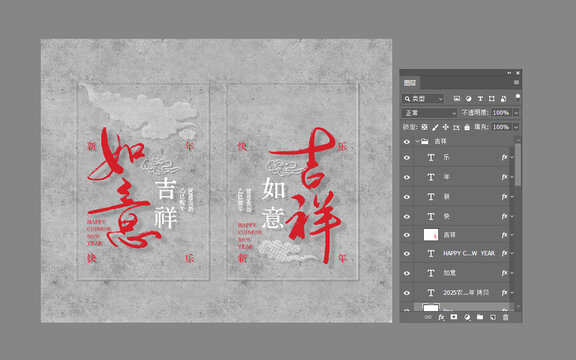Collapse the Layers panel with double-arrow icon

(510, 73)
